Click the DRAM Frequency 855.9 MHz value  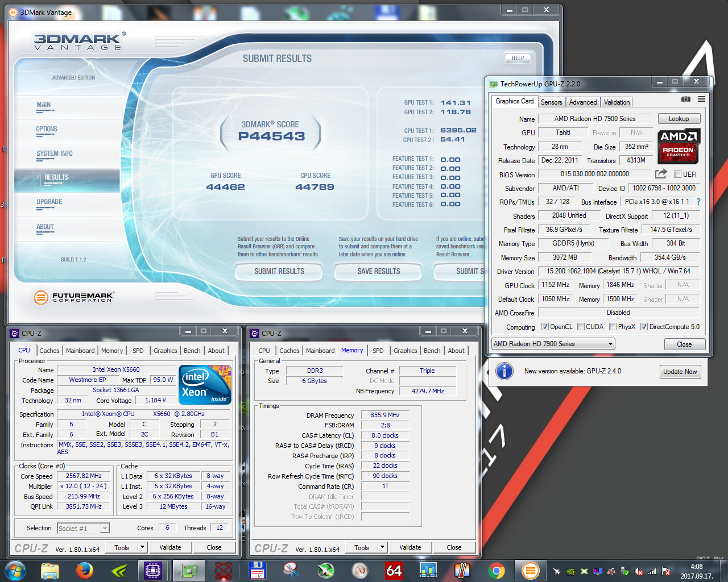[385, 415]
